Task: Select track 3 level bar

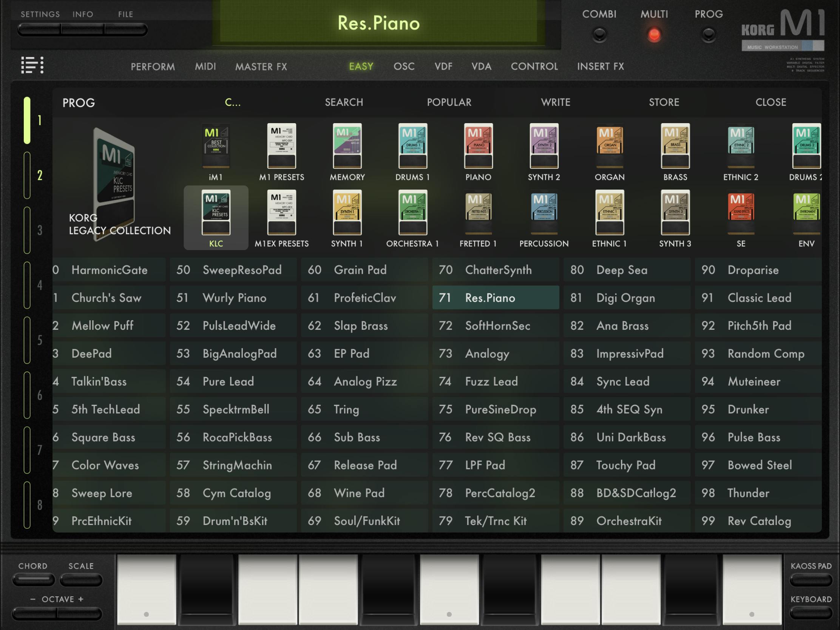Action: pos(27,230)
